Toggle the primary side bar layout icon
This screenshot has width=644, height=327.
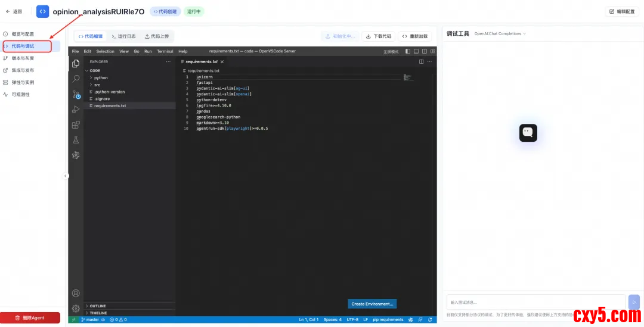click(408, 52)
